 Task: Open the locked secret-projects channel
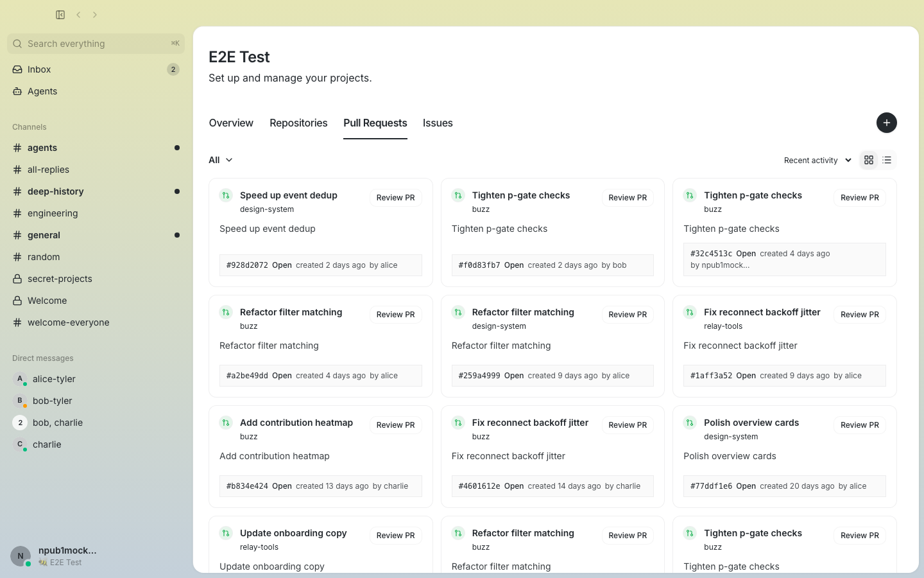(x=96, y=279)
